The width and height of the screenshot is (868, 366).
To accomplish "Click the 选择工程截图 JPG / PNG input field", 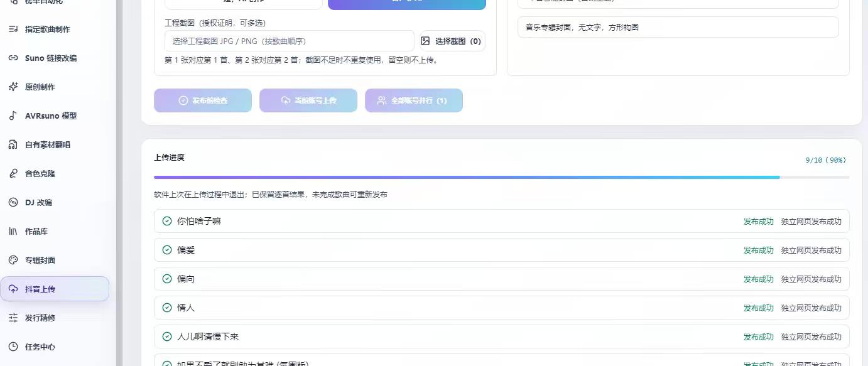I will [290, 41].
